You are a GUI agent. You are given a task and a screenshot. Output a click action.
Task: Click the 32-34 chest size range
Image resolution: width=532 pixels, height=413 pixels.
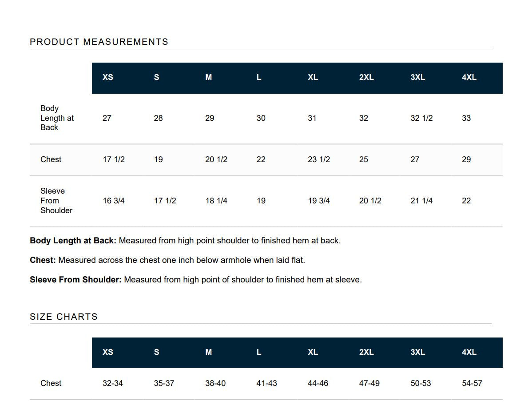113,384
